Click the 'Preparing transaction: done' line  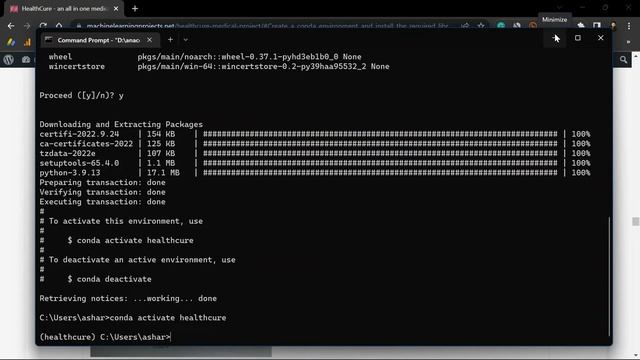coord(102,182)
